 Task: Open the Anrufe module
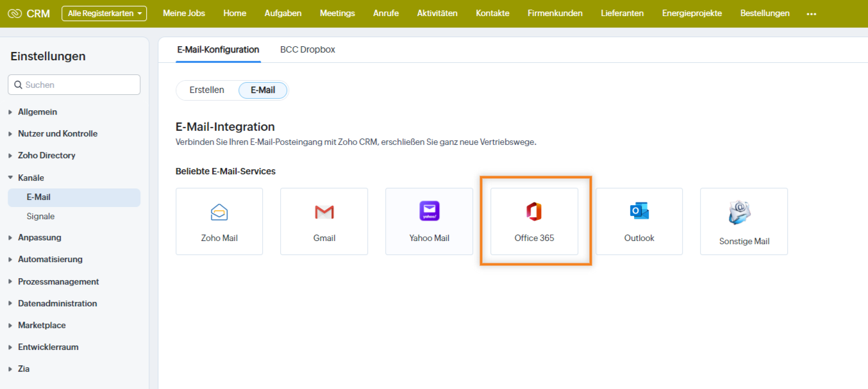[386, 13]
